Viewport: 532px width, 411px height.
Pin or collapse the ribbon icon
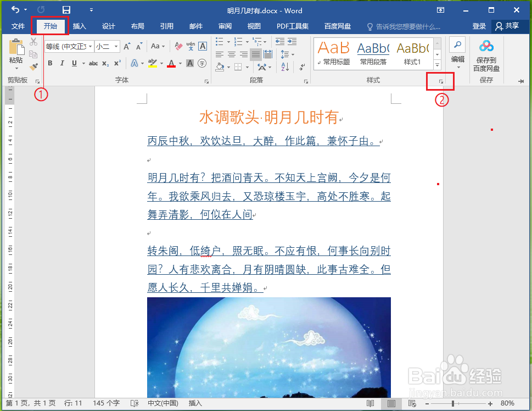click(522, 81)
